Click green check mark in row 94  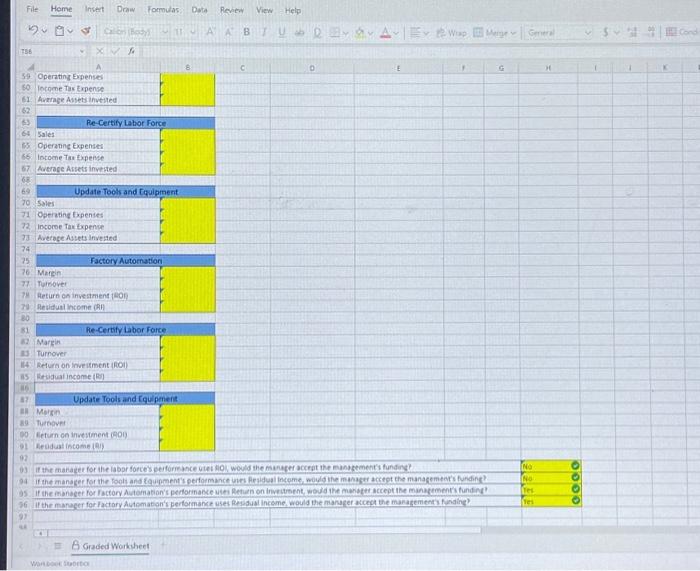[575, 477]
